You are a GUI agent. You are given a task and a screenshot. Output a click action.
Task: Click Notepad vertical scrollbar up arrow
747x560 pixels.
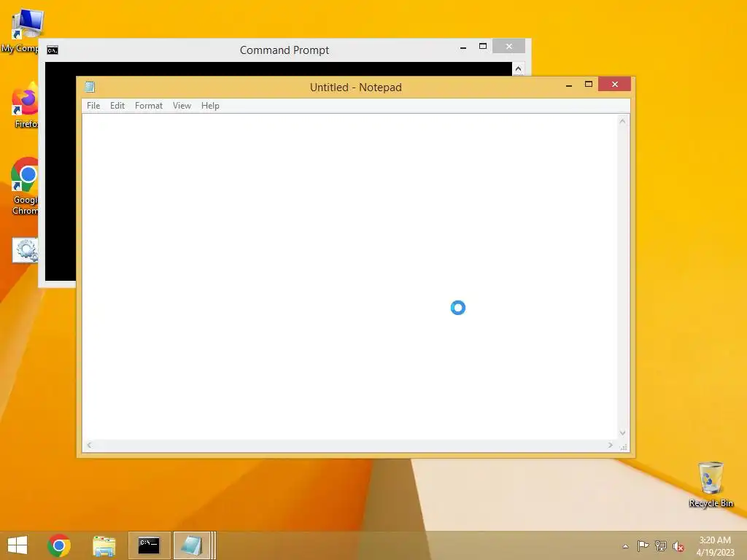(622, 122)
